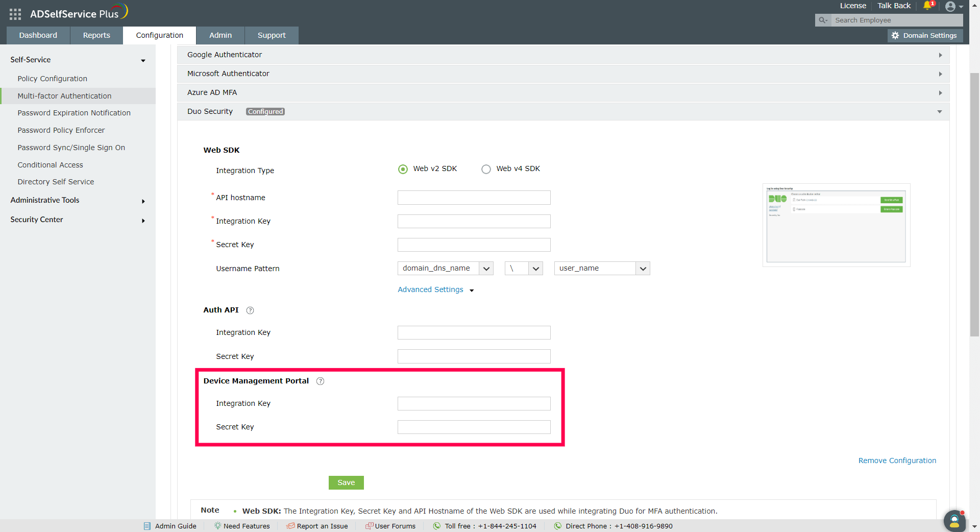The image size is (980, 532).
Task: Enlarge the Duo login preview thumbnail
Action: pos(836,225)
